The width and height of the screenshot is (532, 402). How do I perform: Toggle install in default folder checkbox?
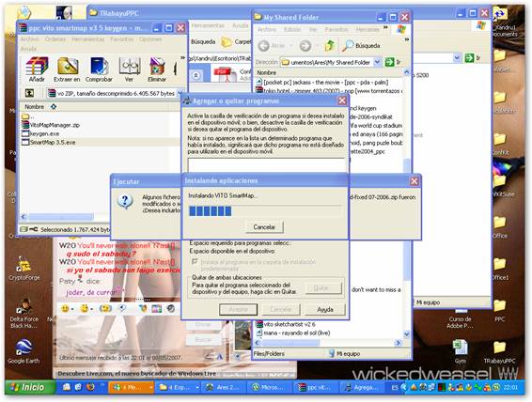pos(195,262)
